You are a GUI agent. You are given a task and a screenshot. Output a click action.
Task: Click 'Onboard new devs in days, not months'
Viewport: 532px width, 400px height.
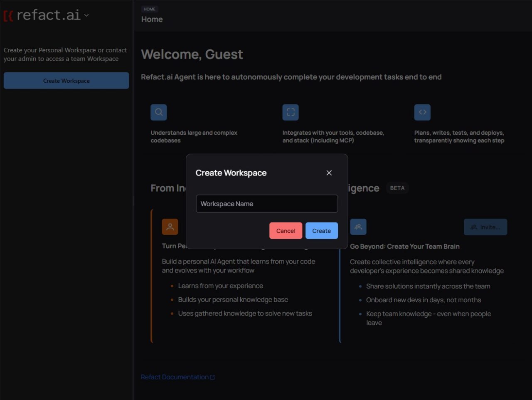coord(424,300)
